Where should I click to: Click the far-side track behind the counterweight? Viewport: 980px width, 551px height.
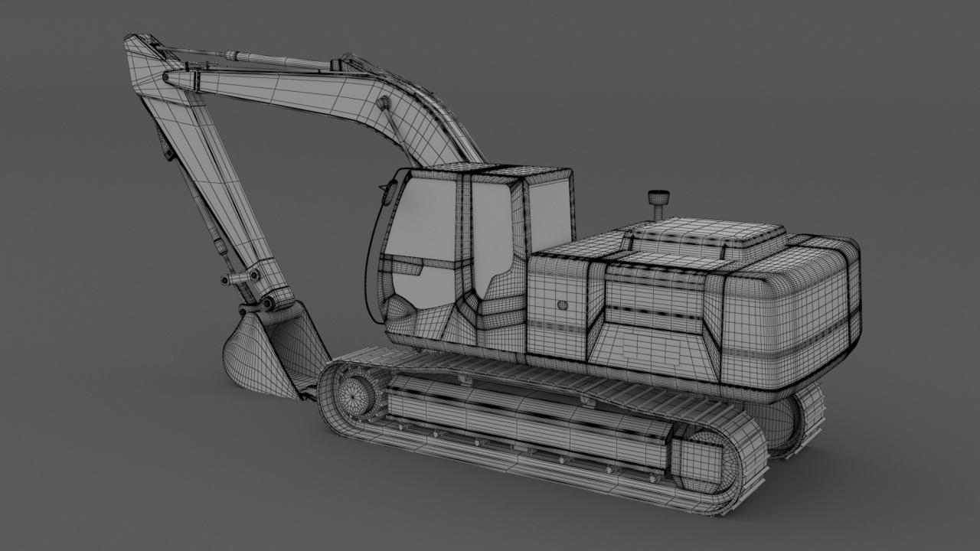(x=804, y=417)
